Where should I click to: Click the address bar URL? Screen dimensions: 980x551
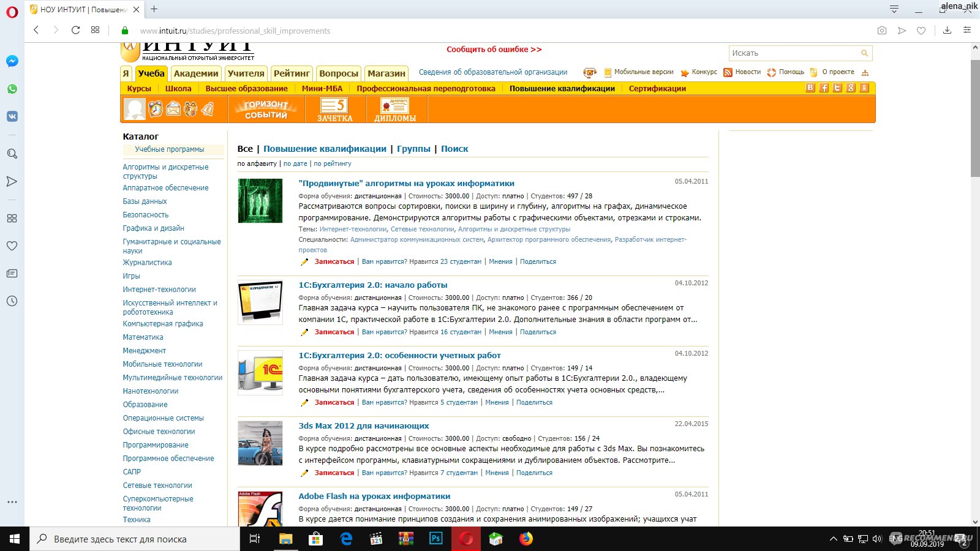click(235, 31)
